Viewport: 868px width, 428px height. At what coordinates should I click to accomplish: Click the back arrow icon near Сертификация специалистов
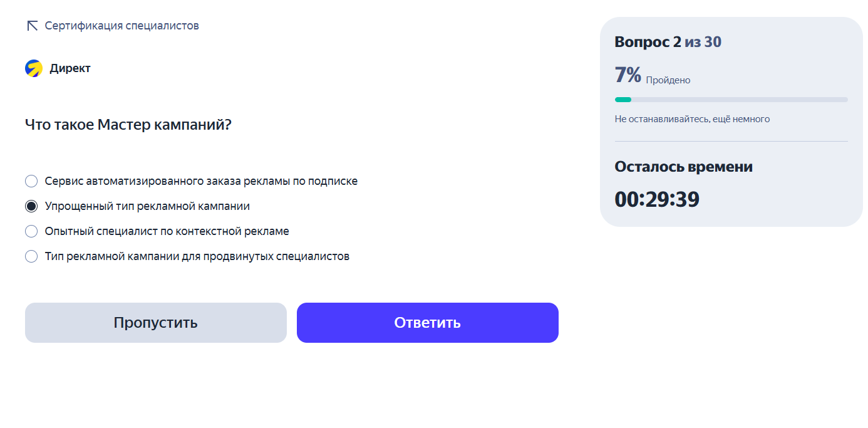[x=33, y=26]
